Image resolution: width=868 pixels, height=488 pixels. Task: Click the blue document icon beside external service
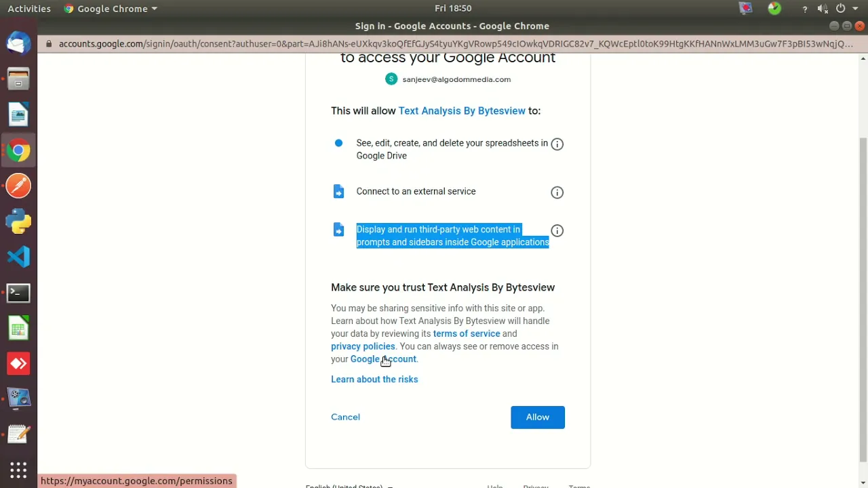[338, 192]
